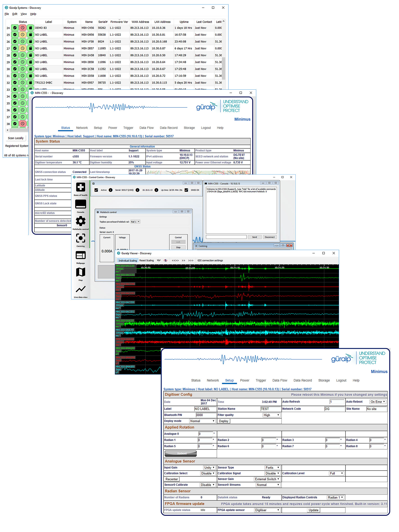The image size is (399, 532).
Task: Click the Bluetooth PIN field
Action: coord(206,415)
